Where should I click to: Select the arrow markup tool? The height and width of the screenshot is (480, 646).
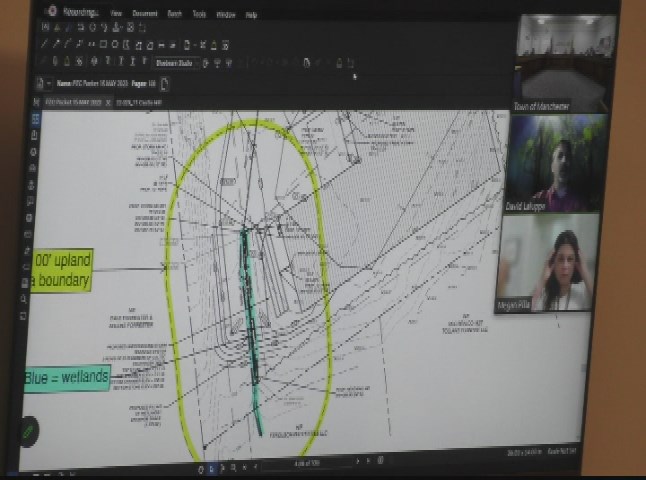[56, 43]
